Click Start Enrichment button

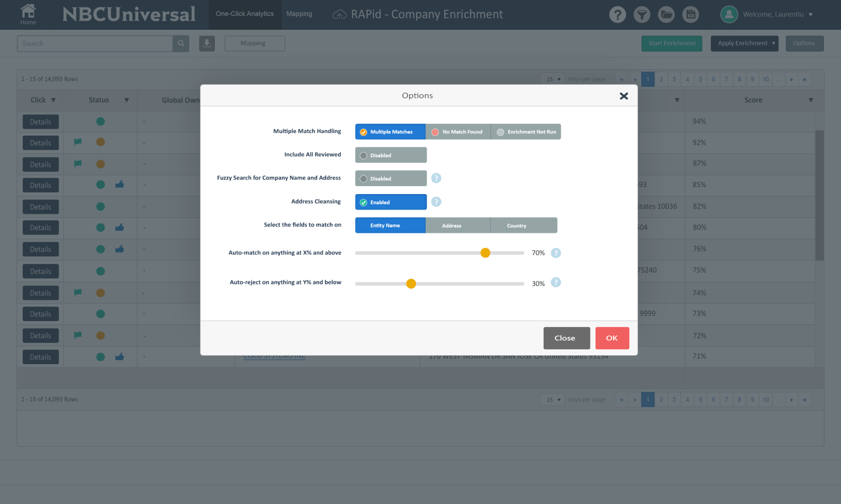click(672, 44)
